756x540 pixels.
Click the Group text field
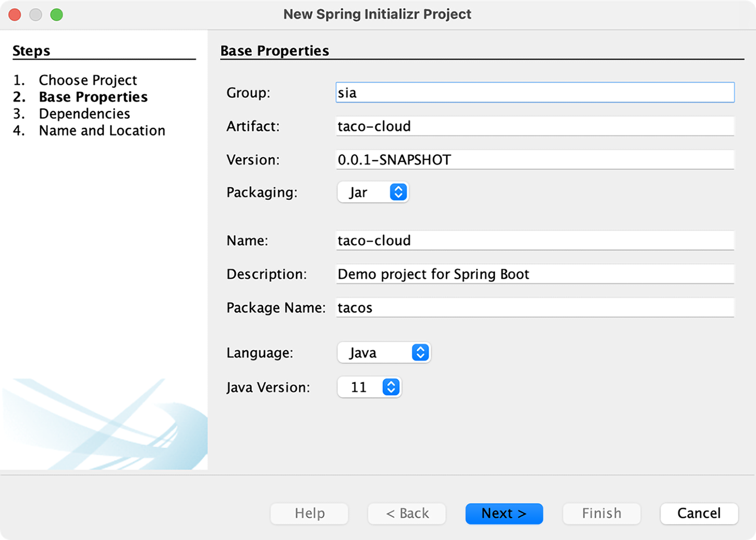(x=535, y=92)
